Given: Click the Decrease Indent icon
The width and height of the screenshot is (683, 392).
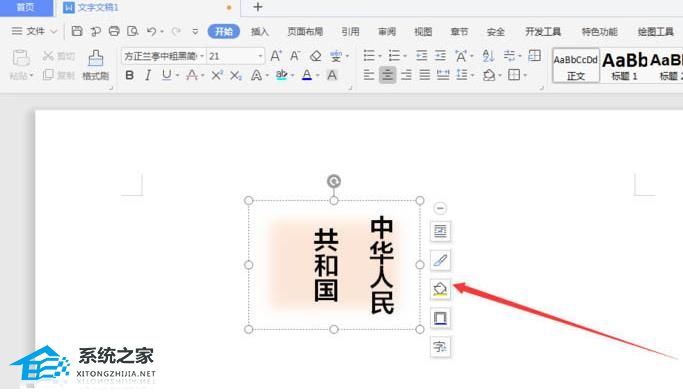Looking at the screenshot, I should [421, 55].
